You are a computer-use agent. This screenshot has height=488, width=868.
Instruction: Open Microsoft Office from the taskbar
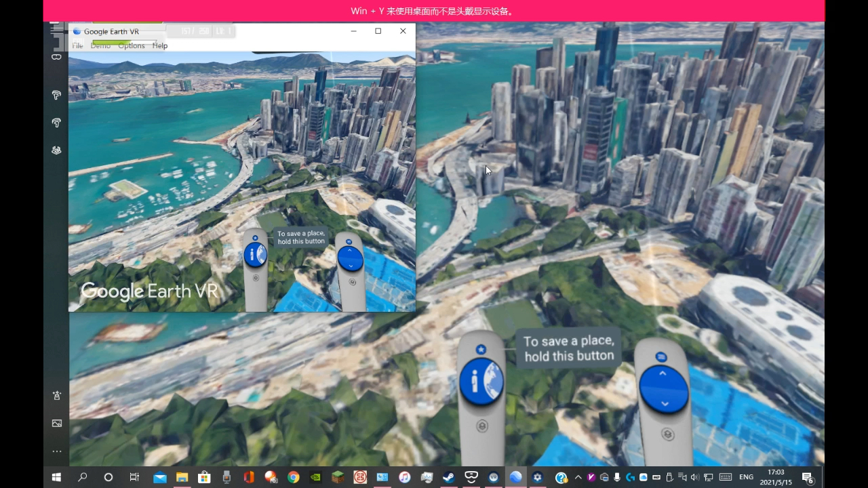point(249,477)
